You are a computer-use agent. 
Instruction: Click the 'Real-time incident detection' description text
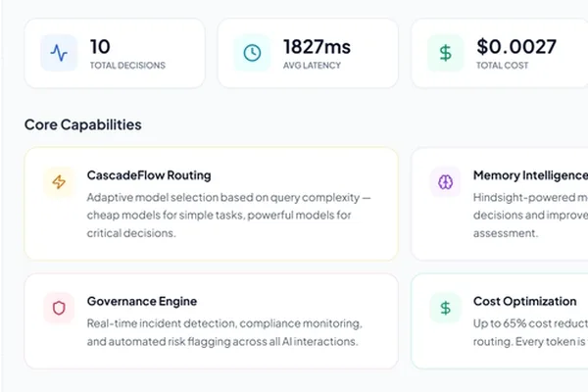(224, 332)
